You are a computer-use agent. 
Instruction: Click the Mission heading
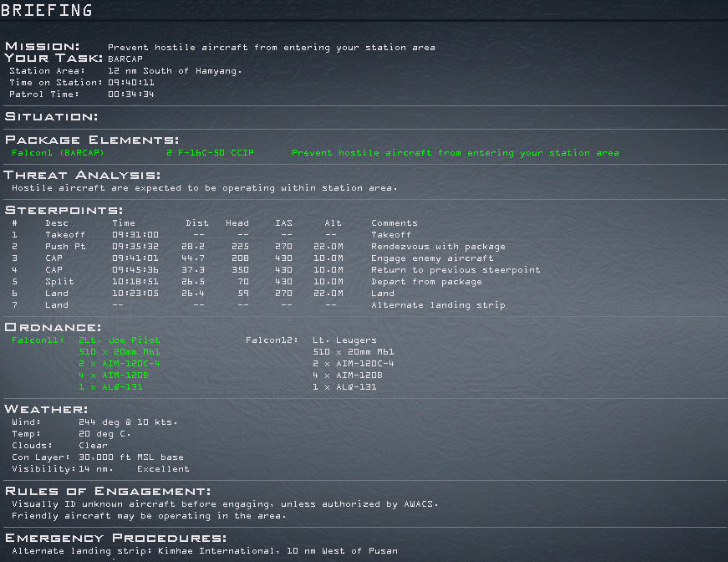43,46
